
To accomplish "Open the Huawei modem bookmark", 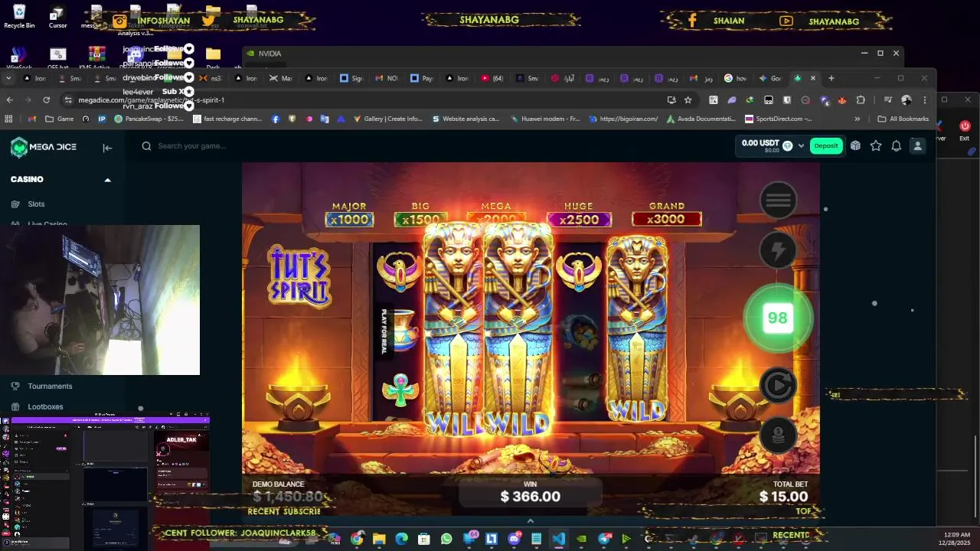I will (x=544, y=119).
